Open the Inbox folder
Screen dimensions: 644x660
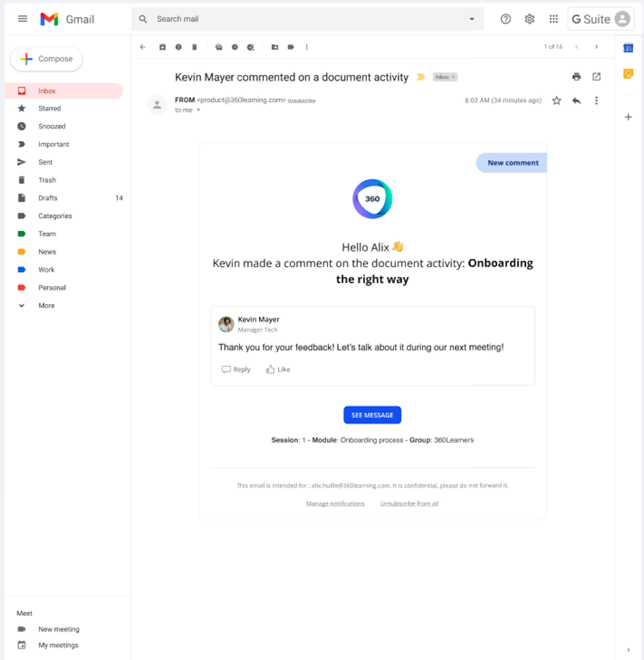(x=64, y=91)
